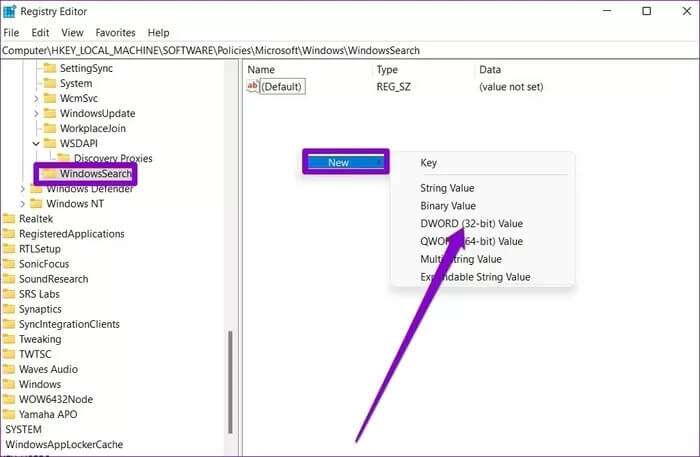Expand the WcmSvc key

(x=36, y=99)
